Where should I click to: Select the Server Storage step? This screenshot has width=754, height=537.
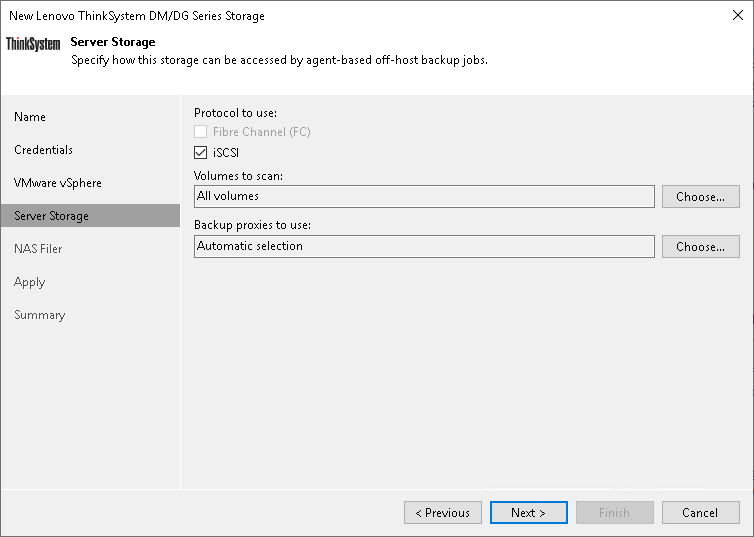click(x=90, y=216)
